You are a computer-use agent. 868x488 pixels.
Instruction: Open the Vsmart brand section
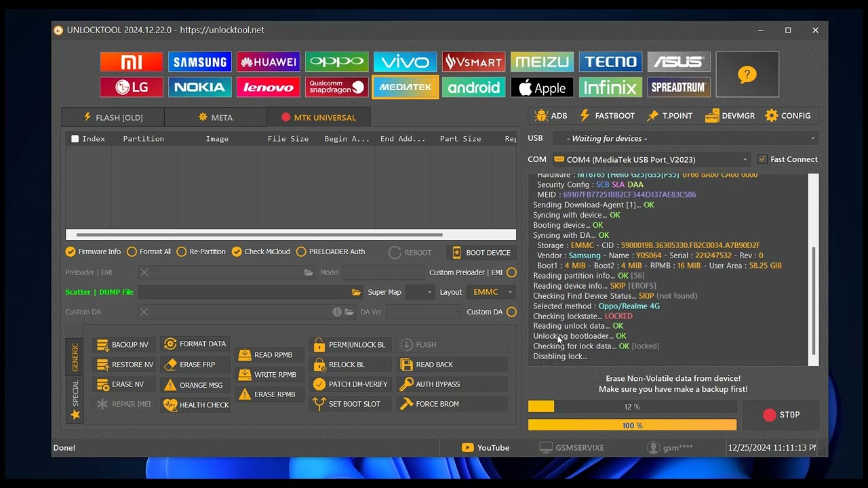[474, 62]
